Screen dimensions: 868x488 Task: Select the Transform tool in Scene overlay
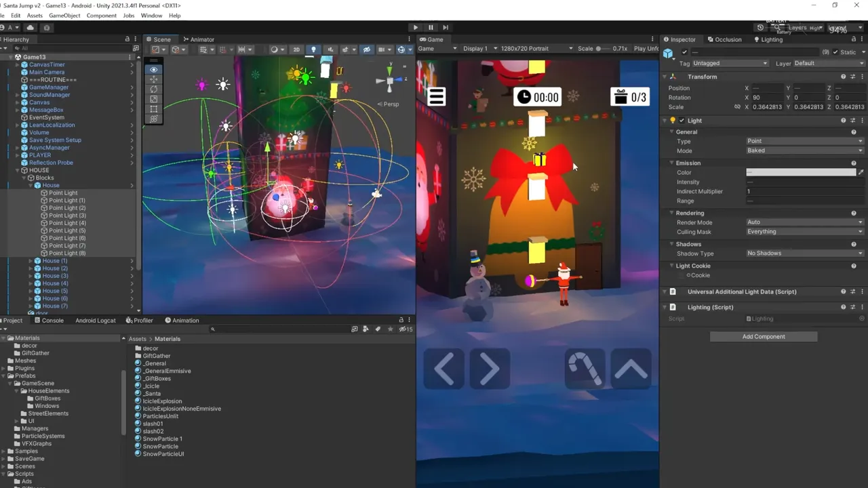pyautogui.click(x=154, y=119)
